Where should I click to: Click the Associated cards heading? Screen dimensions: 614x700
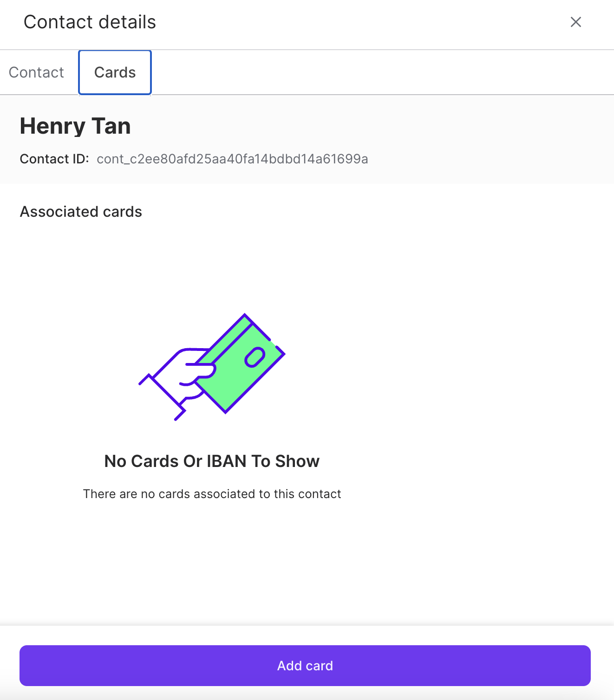click(x=81, y=212)
